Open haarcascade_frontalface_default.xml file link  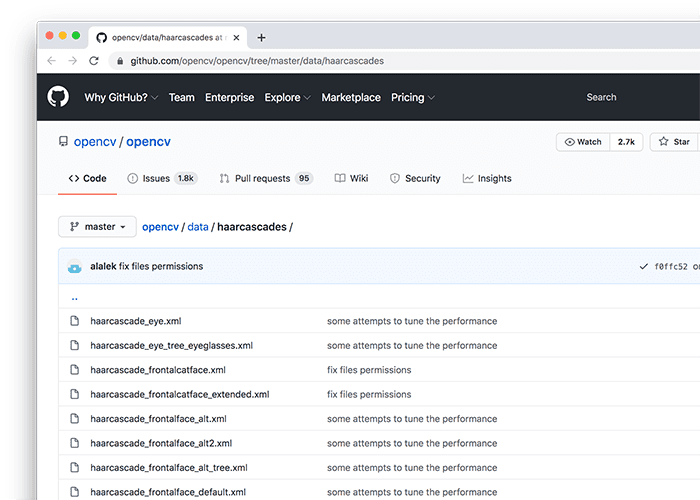click(168, 492)
